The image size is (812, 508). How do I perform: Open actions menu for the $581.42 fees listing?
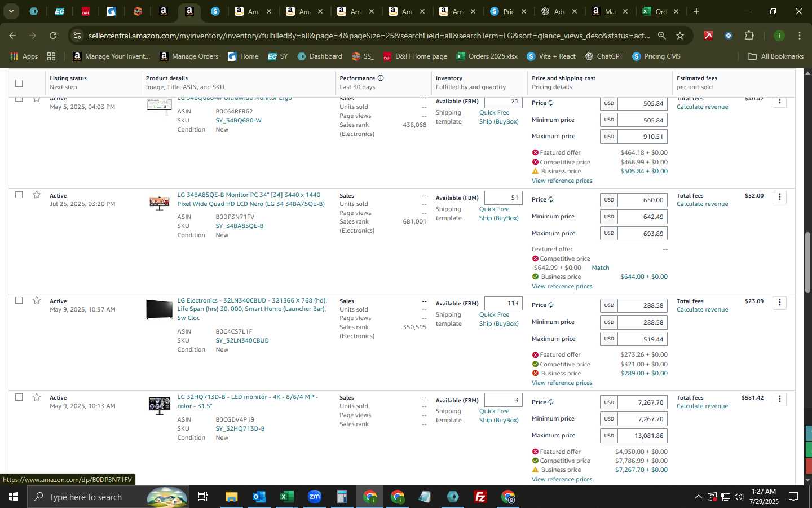pyautogui.click(x=780, y=399)
